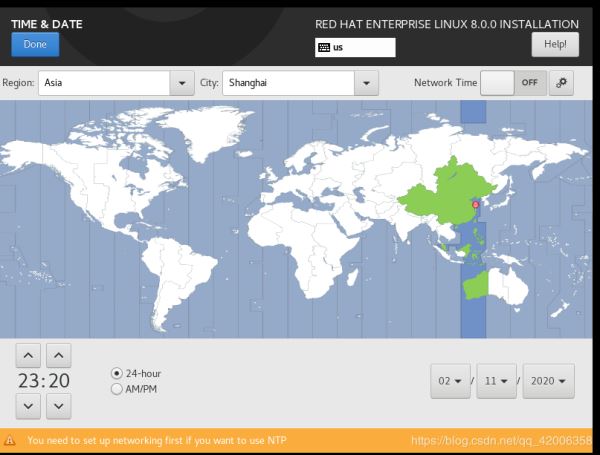Click the us keyboard layout indicator
This screenshot has width=600, height=455.
354,47
